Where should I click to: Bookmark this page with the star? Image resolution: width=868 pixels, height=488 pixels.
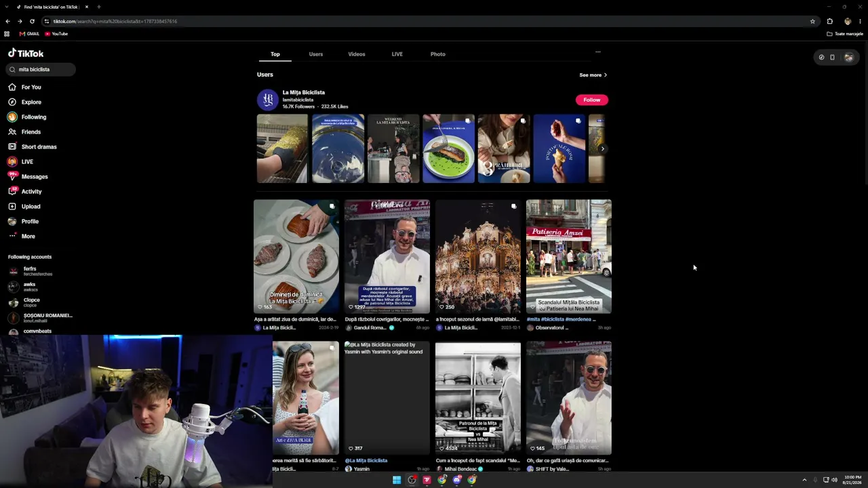pos(812,21)
